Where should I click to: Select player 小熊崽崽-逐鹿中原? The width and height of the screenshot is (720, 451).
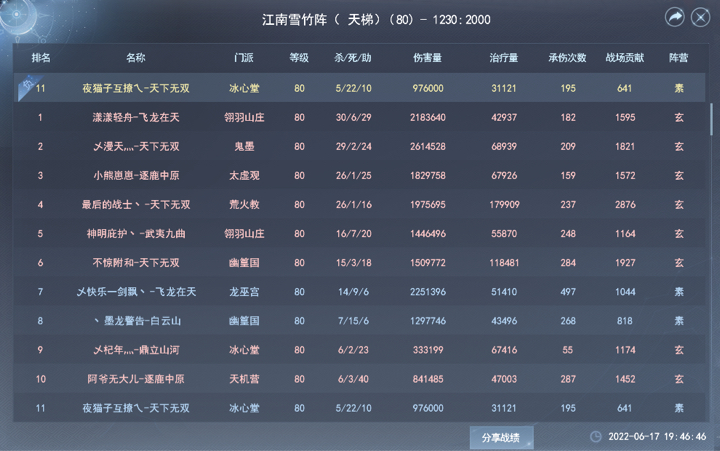[136, 175]
